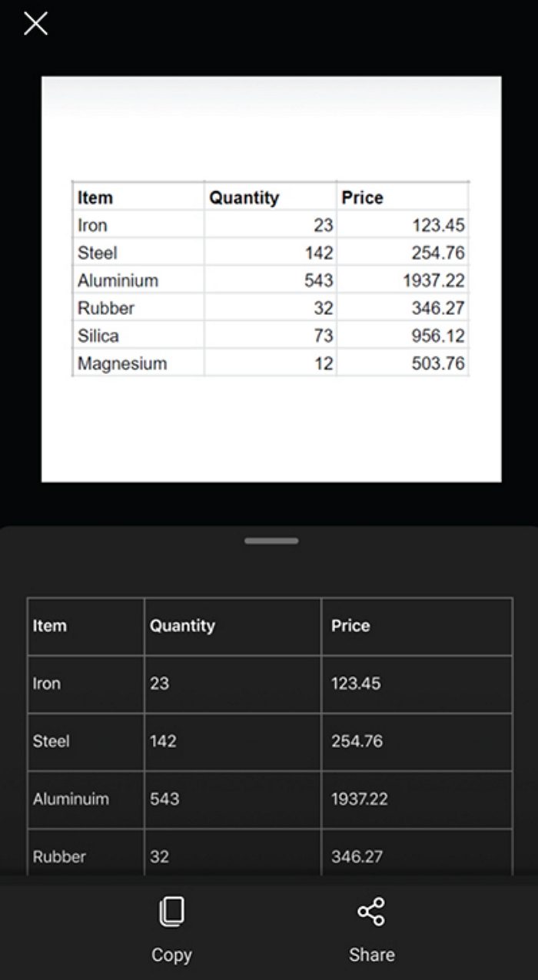Tap the 543 quantity cell in extracted table
This screenshot has height=980, width=538.
232,799
